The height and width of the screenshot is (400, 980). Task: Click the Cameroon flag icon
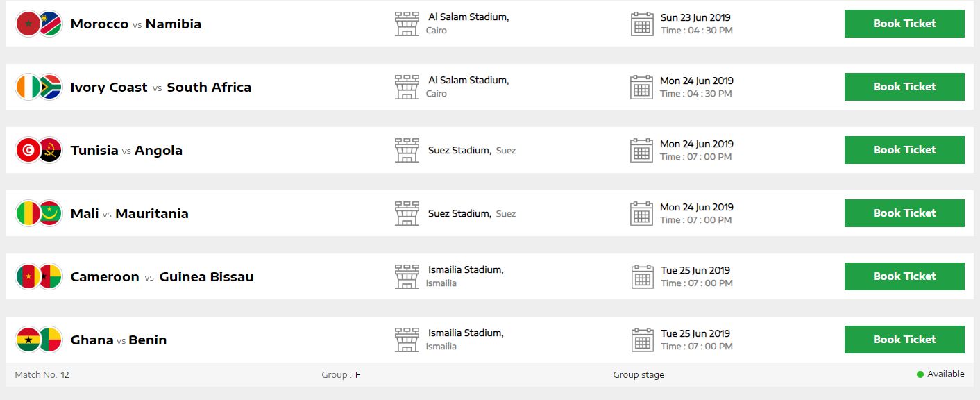(27, 277)
